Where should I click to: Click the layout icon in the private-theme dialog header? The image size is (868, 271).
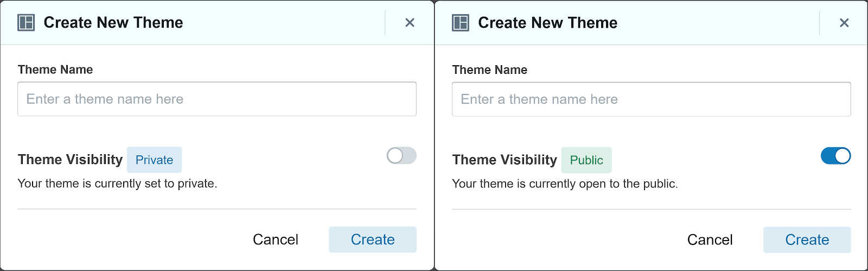pos(26,23)
